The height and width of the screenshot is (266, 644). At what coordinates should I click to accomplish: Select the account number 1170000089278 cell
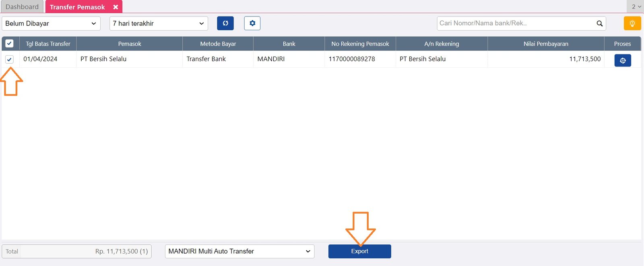(x=352, y=59)
